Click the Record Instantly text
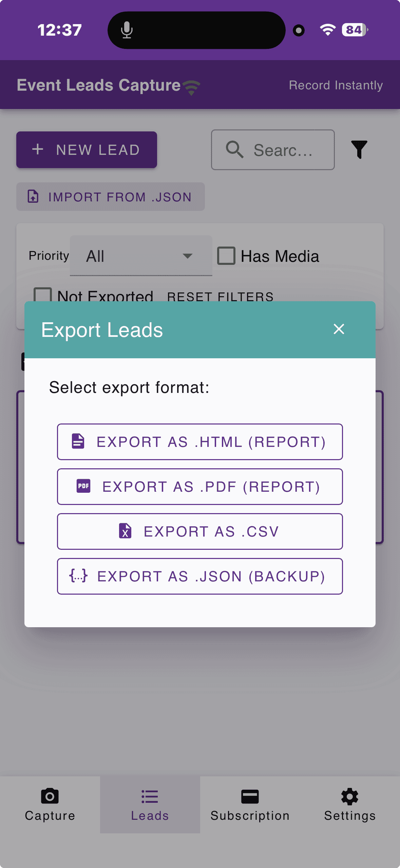 tap(336, 85)
